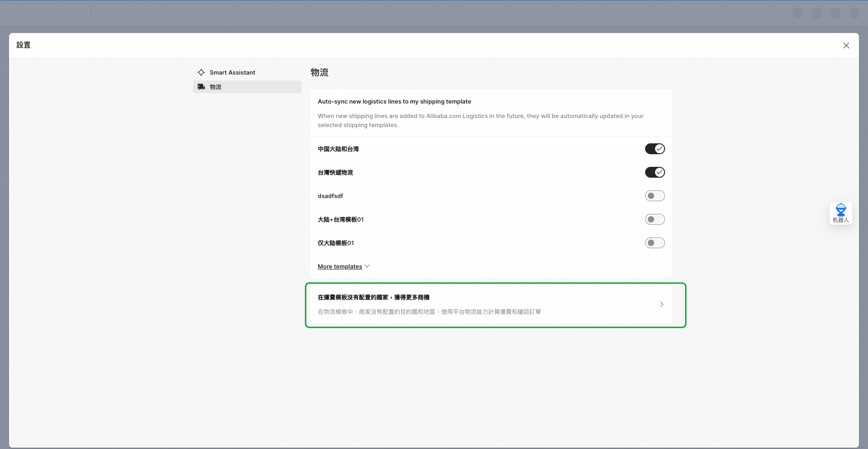Click the Smart Assistant sparkle icon
Screen dimensions: 868x449
[x=201, y=72]
